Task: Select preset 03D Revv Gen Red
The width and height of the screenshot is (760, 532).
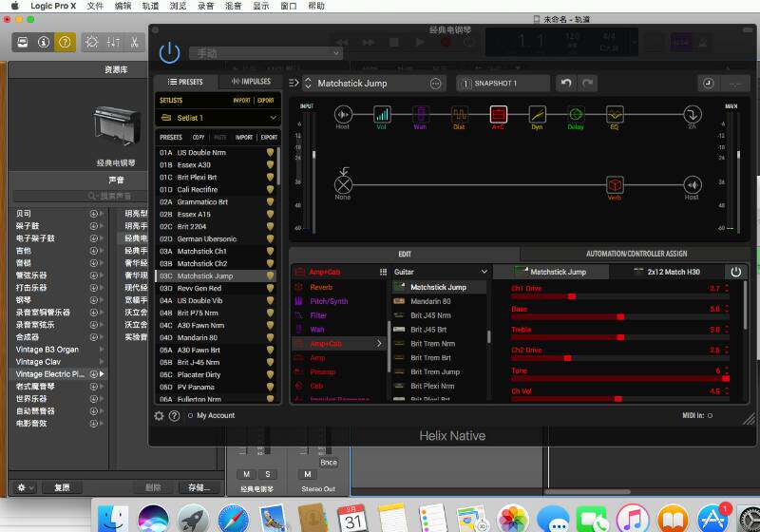Action: click(217, 288)
